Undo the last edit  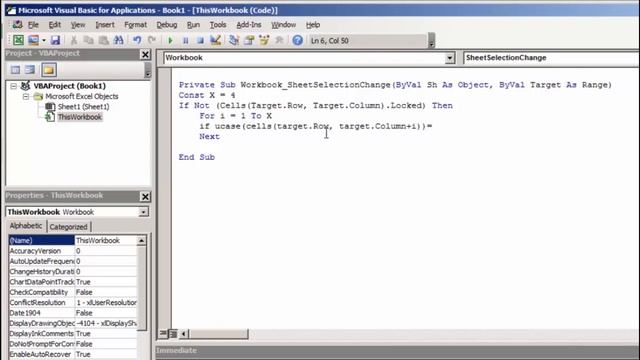pos(137,40)
